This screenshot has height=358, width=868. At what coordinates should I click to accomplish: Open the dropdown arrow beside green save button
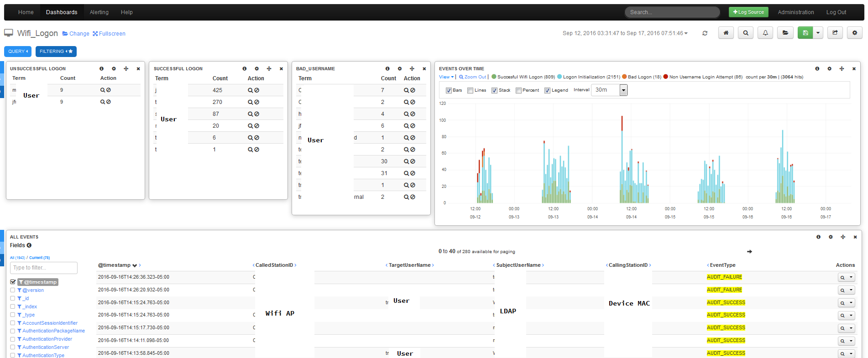(818, 33)
